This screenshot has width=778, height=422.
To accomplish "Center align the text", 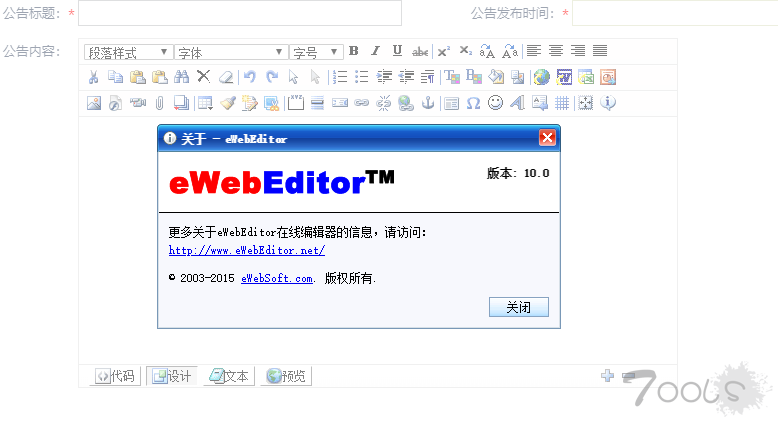I will [x=556, y=51].
